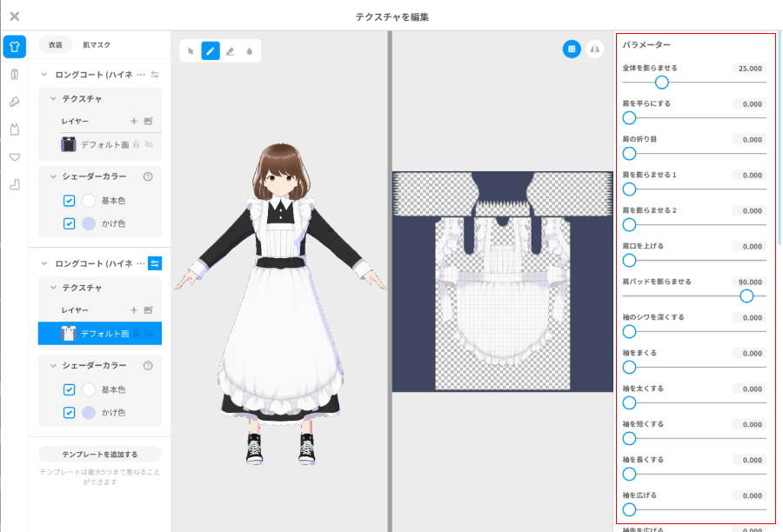Open parameter sliders icon for upper ロングコート
This screenshot has width=783, height=532.
(x=155, y=75)
